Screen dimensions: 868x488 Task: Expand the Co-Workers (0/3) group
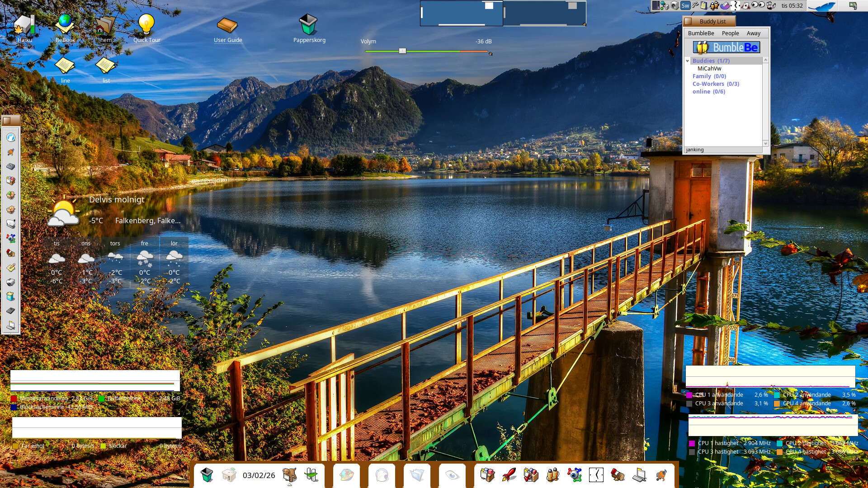point(715,84)
